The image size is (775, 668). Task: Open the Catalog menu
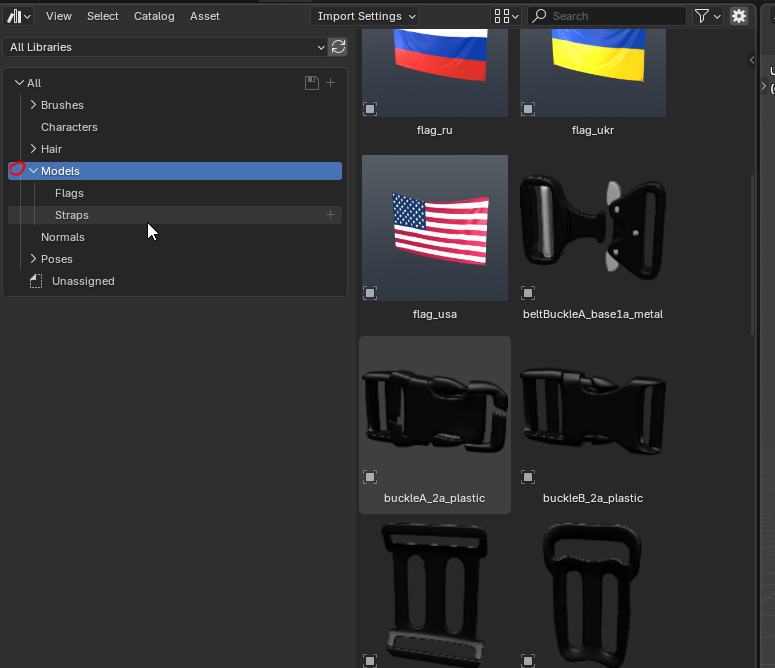coord(154,16)
